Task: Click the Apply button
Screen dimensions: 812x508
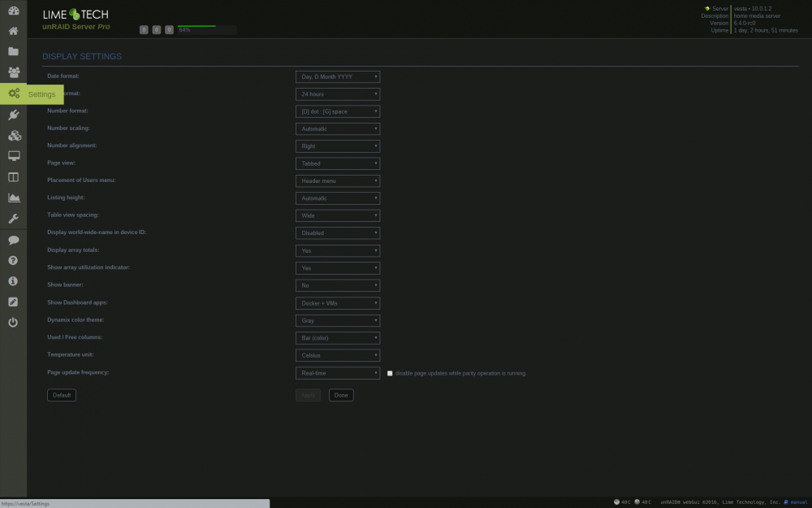Action: (308, 395)
